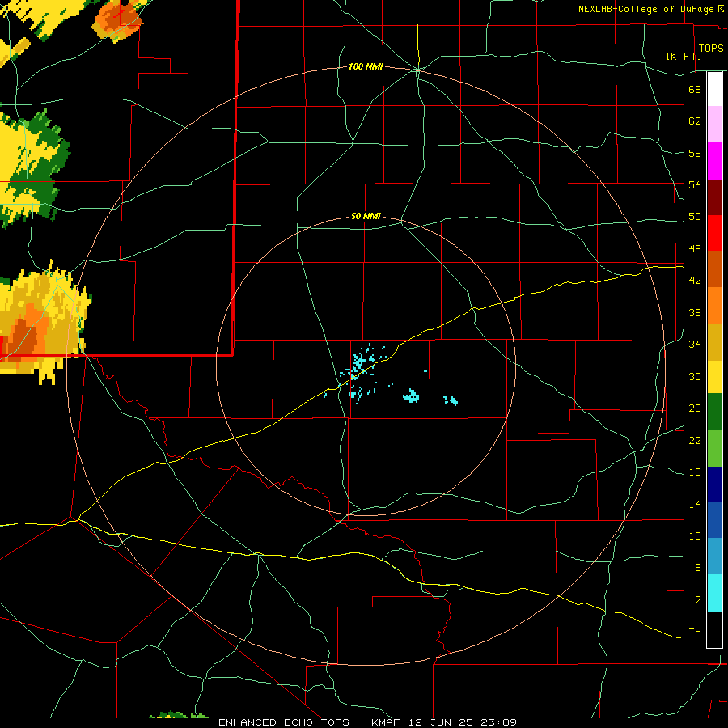Click legend value 54

point(695,184)
